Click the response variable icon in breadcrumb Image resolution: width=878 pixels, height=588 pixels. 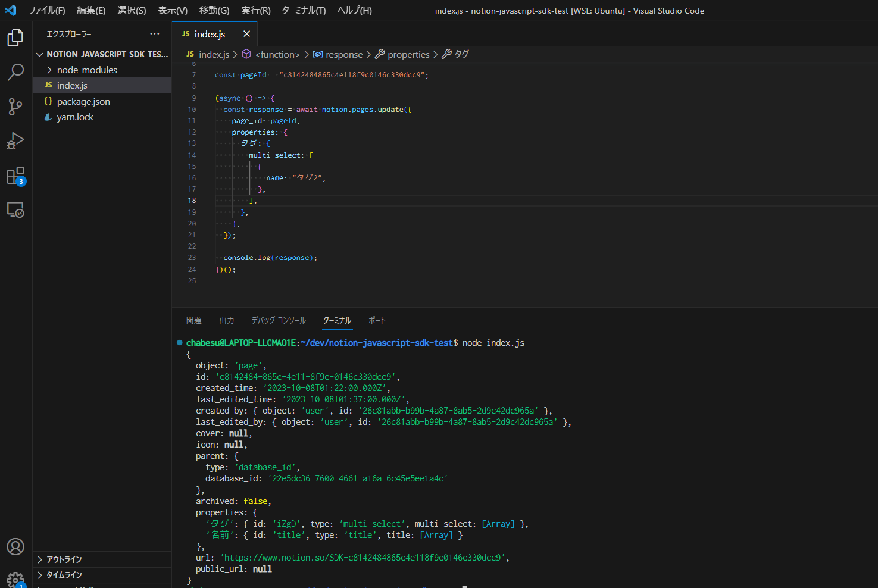tap(318, 54)
